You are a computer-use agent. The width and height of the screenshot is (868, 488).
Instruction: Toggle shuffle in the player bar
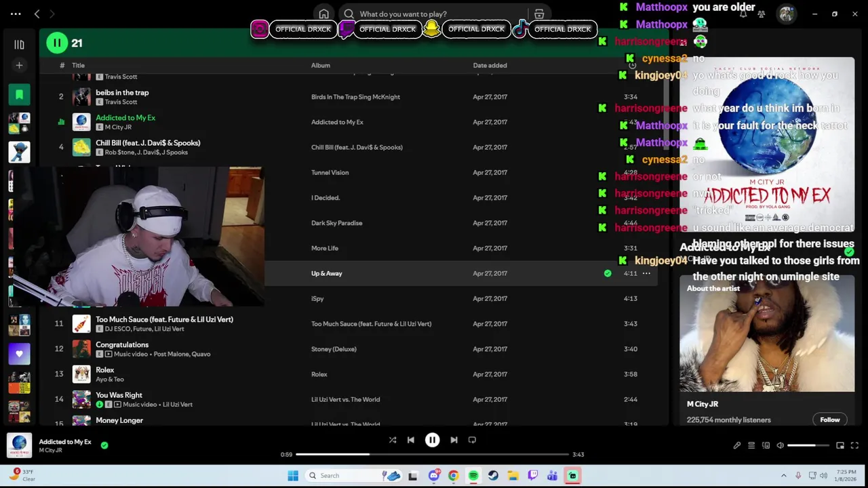click(392, 440)
